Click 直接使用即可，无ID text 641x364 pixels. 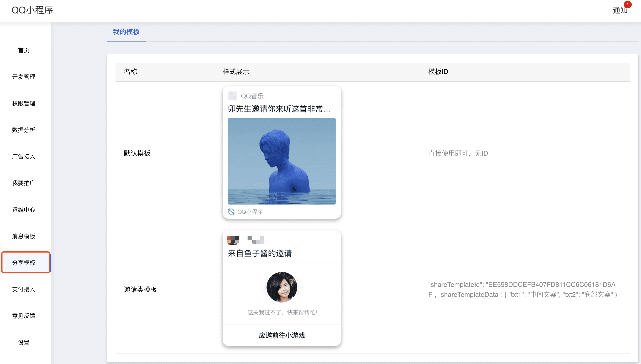coord(458,153)
